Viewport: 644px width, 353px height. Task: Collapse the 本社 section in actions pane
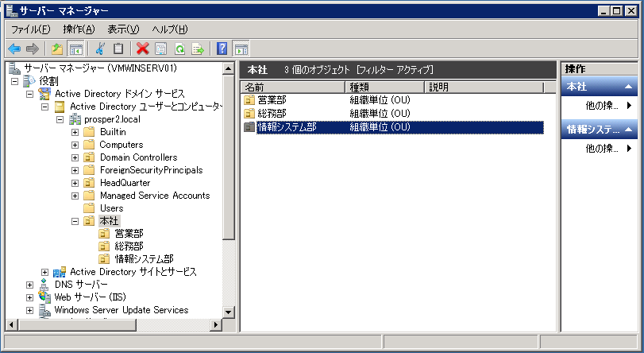pyautogui.click(x=629, y=87)
